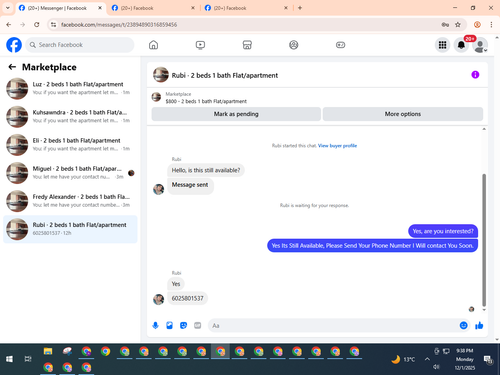
Task: Click the address bar URL
Action: [119, 25]
